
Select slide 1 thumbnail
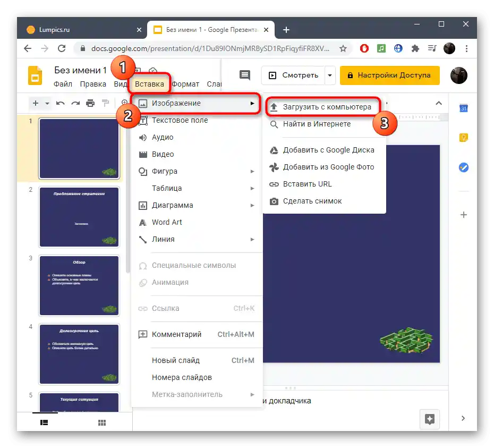[x=79, y=148]
